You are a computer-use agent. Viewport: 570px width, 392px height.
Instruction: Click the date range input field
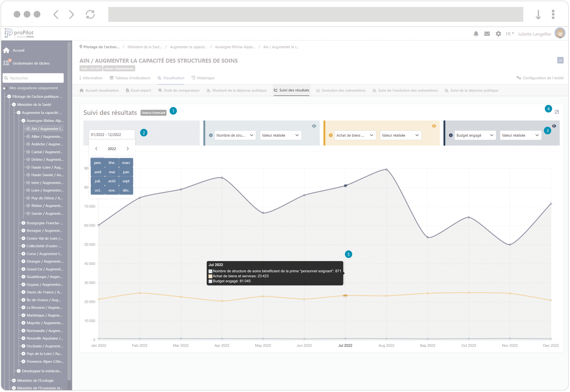coord(112,135)
